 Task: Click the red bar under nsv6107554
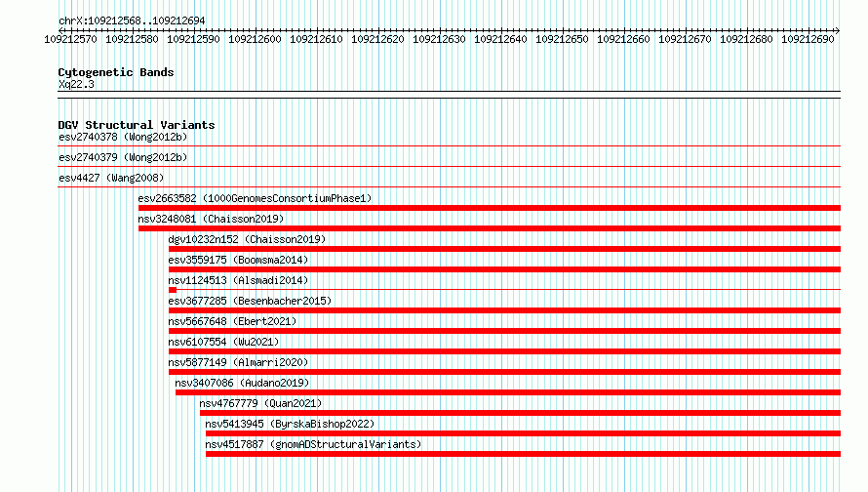point(505,351)
